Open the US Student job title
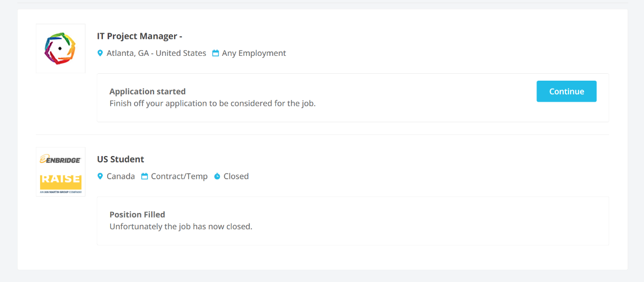The image size is (644, 282). [x=120, y=159]
